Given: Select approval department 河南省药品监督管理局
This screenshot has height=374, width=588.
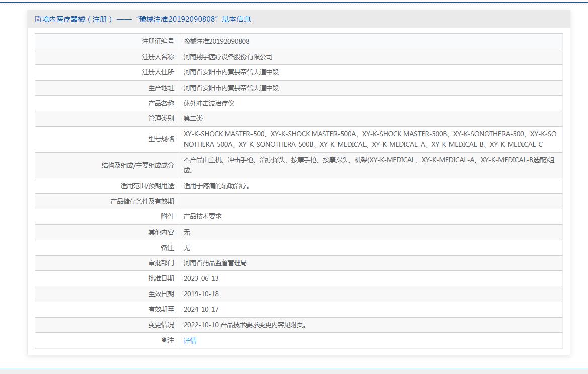Looking at the screenshot, I should point(215,263).
